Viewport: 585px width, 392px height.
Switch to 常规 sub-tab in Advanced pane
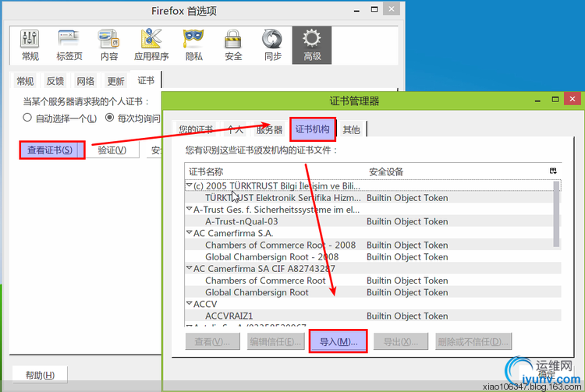tap(25, 81)
